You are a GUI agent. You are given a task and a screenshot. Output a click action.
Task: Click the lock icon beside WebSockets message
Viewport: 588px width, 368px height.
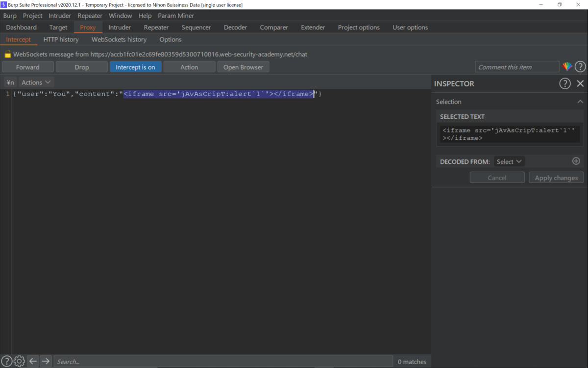(x=8, y=54)
